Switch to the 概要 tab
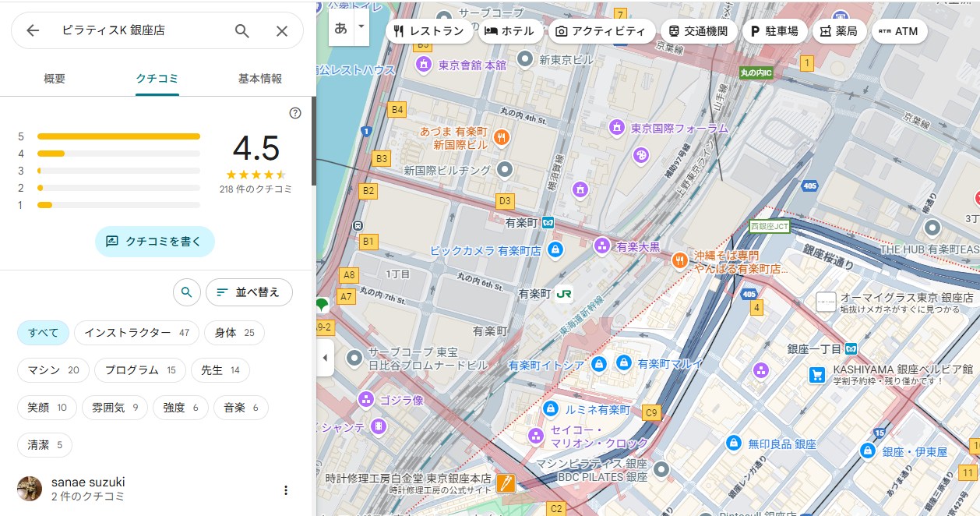The height and width of the screenshot is (516, 980). pos(55,79)
